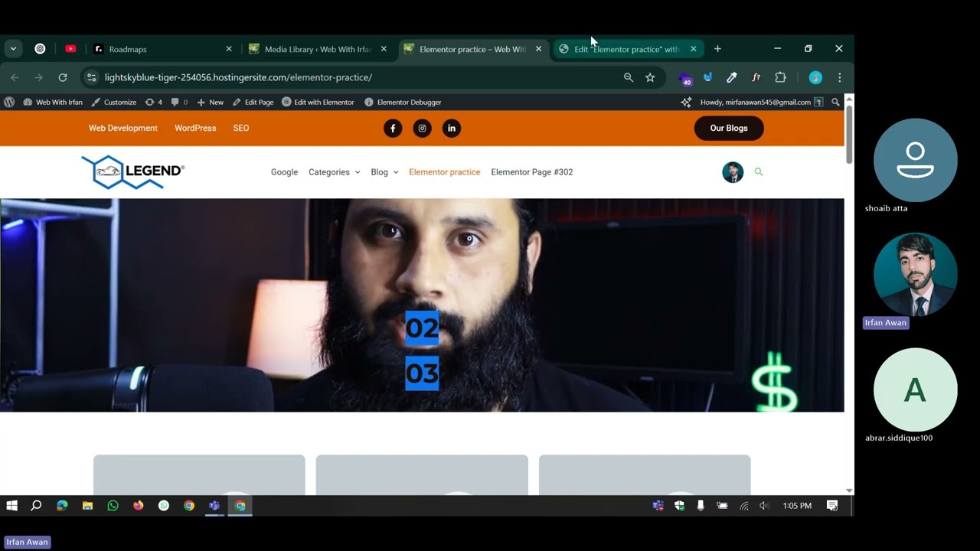Open the LinkedIn social icon
The image size is (980, 551).
point(452,129)
